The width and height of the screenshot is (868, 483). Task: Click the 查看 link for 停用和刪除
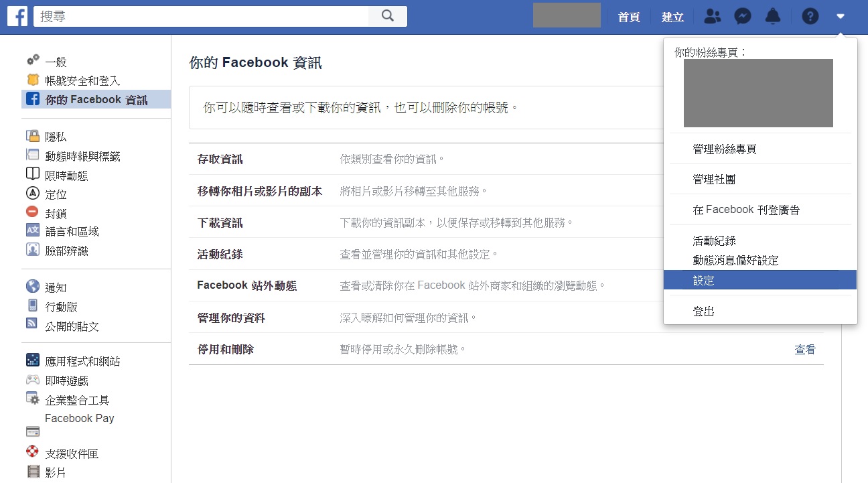coord(805,349)
